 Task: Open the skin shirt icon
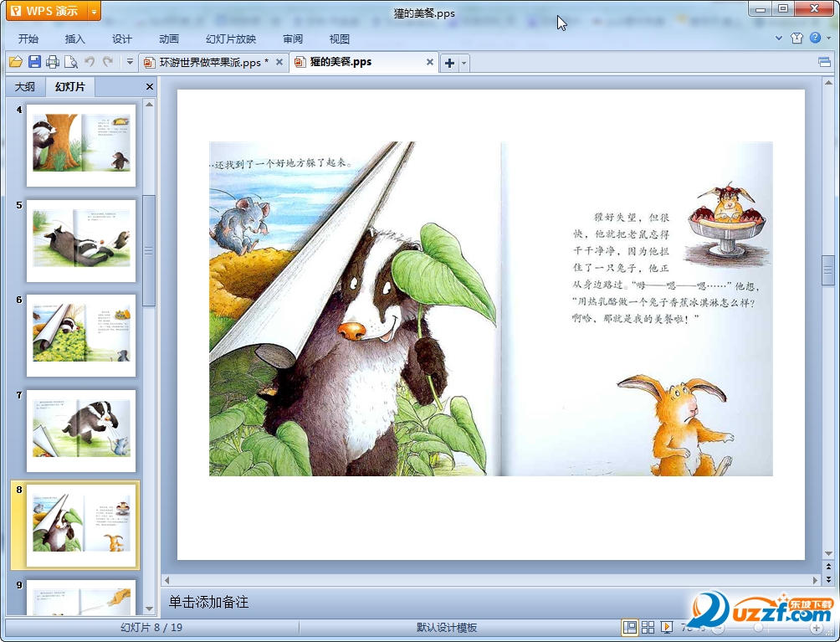pyautogui.click(x=796, y=38)
